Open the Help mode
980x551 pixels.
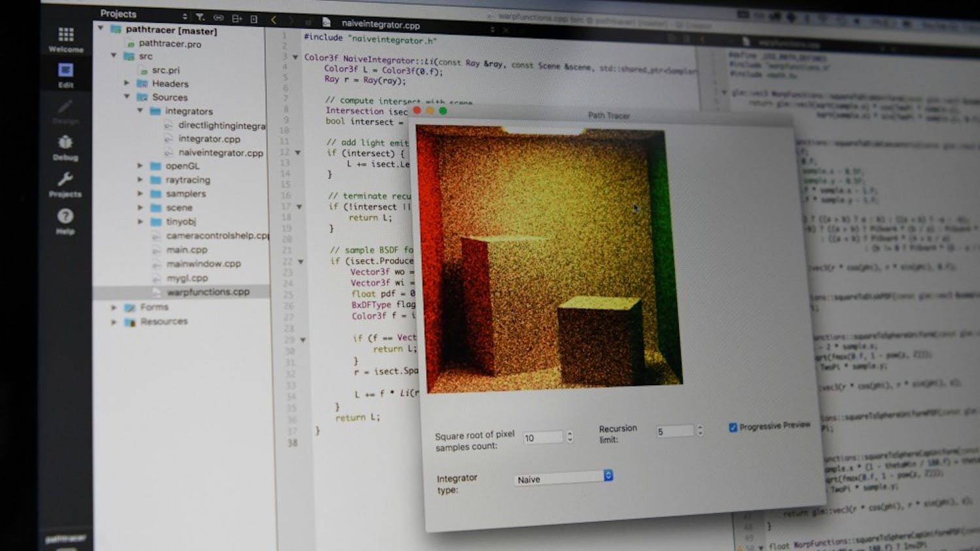[65, 220]
